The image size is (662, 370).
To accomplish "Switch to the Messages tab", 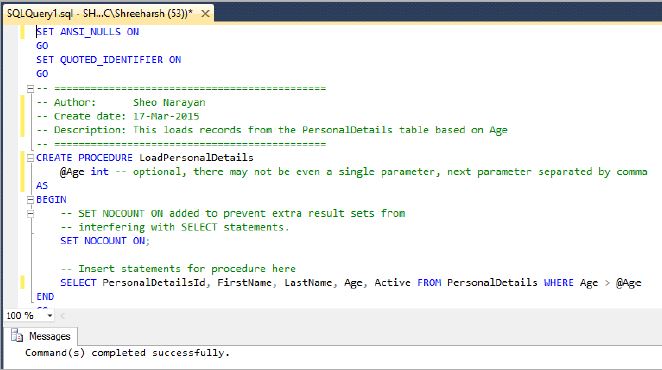I will point(41,336).
